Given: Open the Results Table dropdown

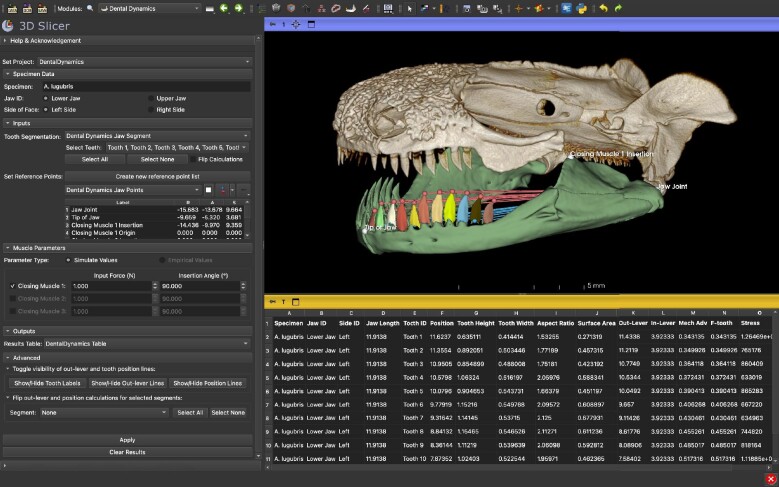Looking at the screenshot, I should click(x=148, y=343).
